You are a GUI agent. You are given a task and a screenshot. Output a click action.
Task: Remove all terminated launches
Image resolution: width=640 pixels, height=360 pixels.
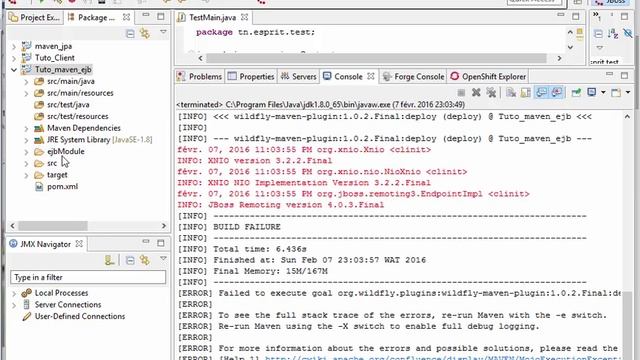[x=491, y=93]
